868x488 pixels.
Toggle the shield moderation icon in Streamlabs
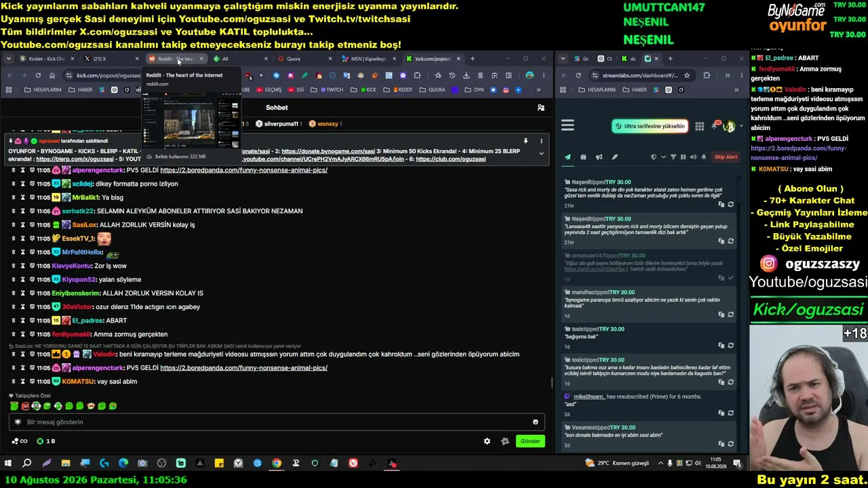(654, 157)
